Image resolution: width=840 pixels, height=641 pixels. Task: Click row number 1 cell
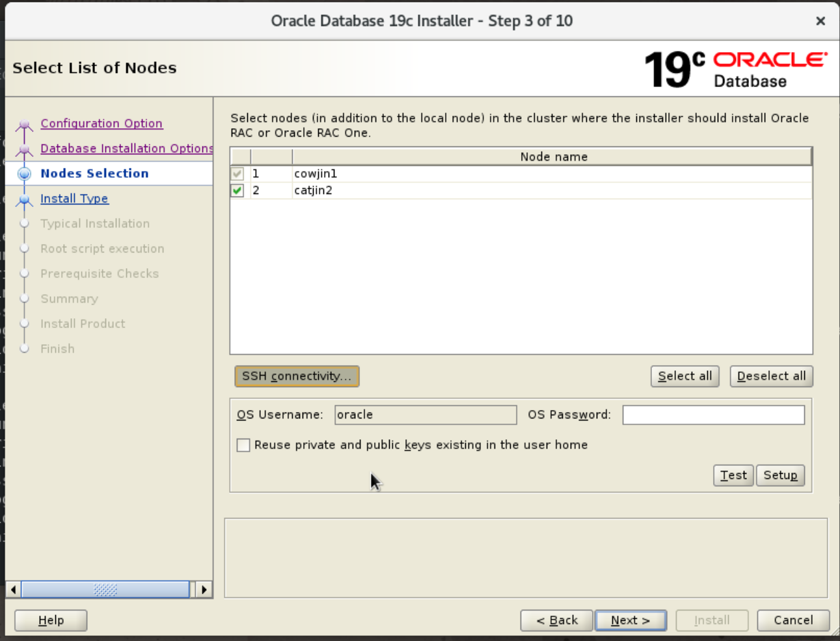pos(271,174)
